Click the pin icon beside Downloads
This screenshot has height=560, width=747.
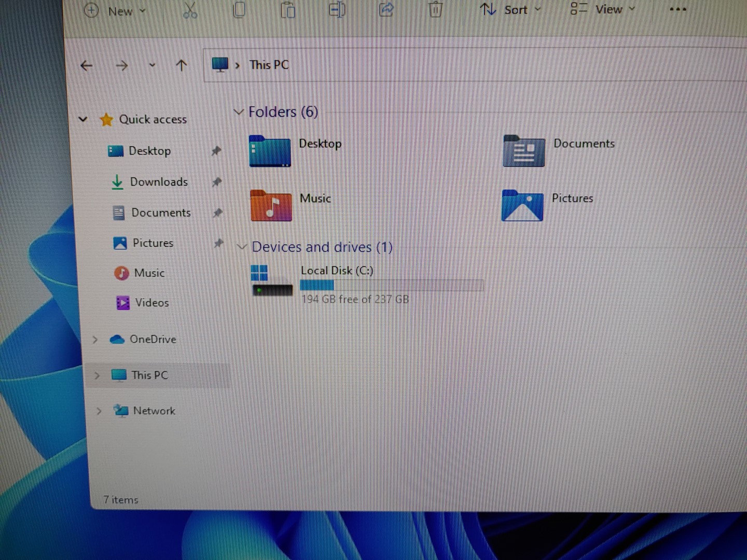click(217, 182)
